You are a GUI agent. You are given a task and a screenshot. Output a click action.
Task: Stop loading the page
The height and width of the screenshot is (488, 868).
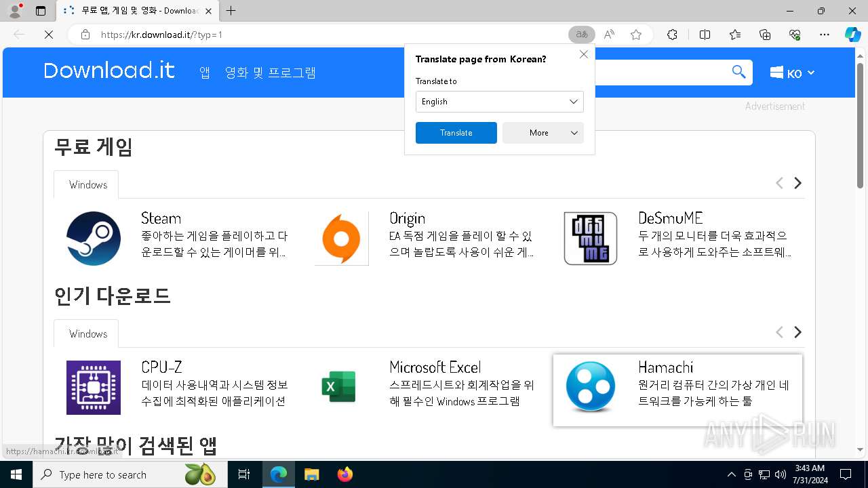[49, 35]
